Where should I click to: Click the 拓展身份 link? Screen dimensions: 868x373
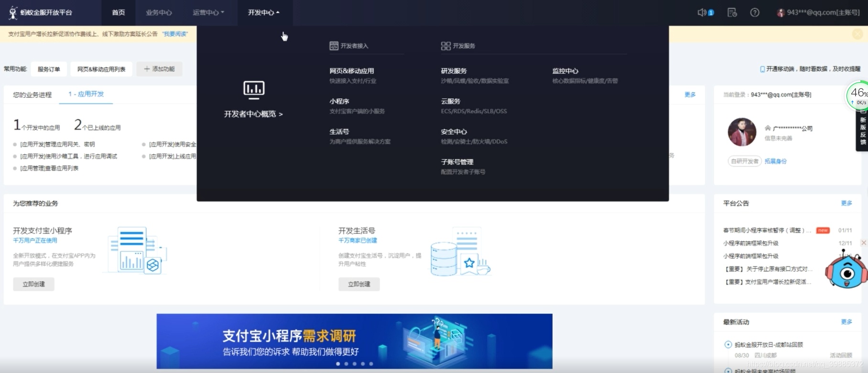pos(776,161)
